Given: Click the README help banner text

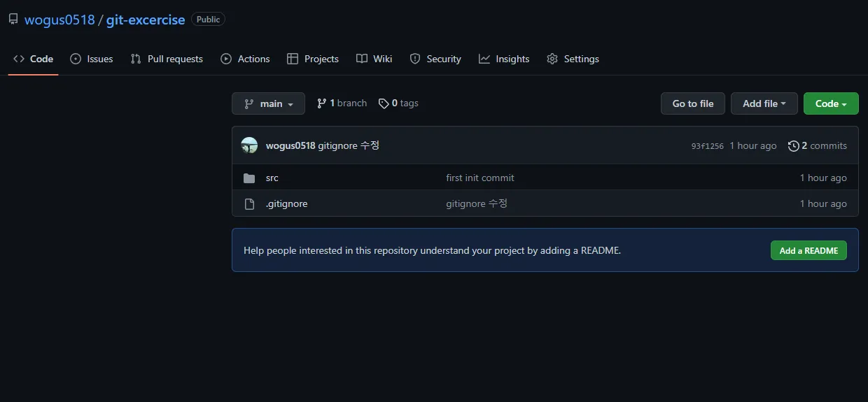Looking at the screenshot, I should [432, 250].
